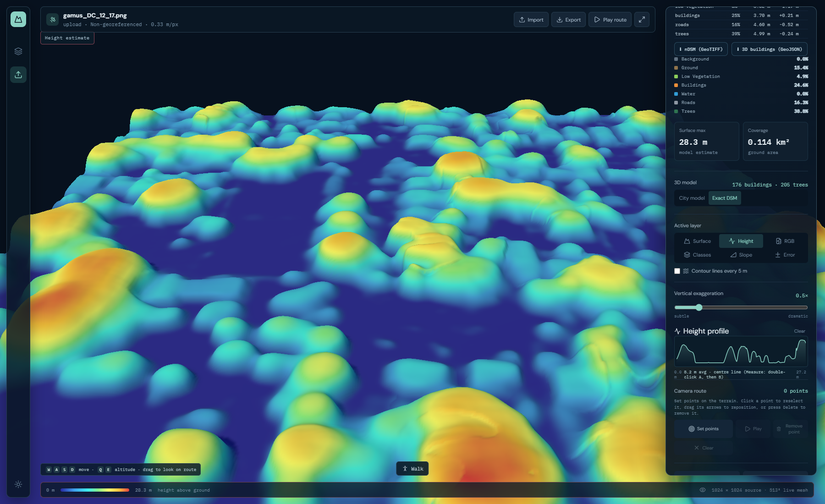Toggle the theme sun icon
The image size is (825, 504).
tap(18, 484)
